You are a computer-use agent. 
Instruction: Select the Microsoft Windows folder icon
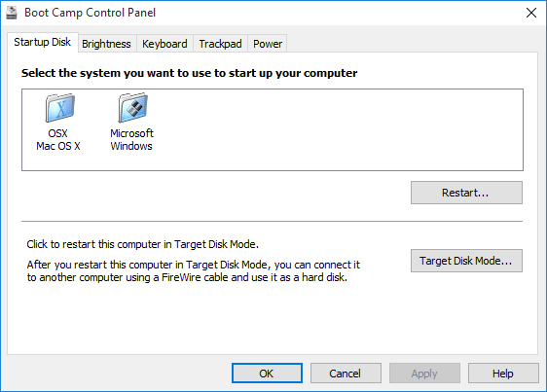[x=133, y=107]
